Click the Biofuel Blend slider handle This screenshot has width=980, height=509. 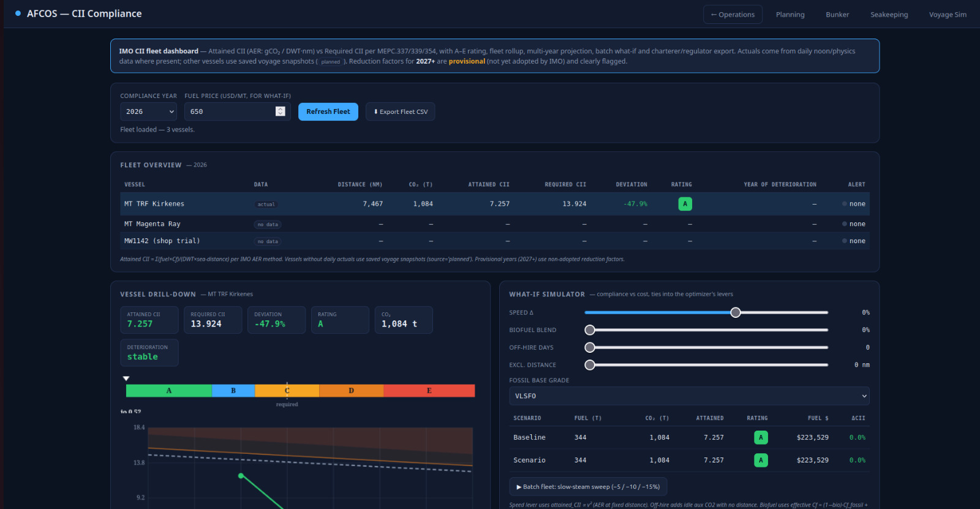coord(590,330)
